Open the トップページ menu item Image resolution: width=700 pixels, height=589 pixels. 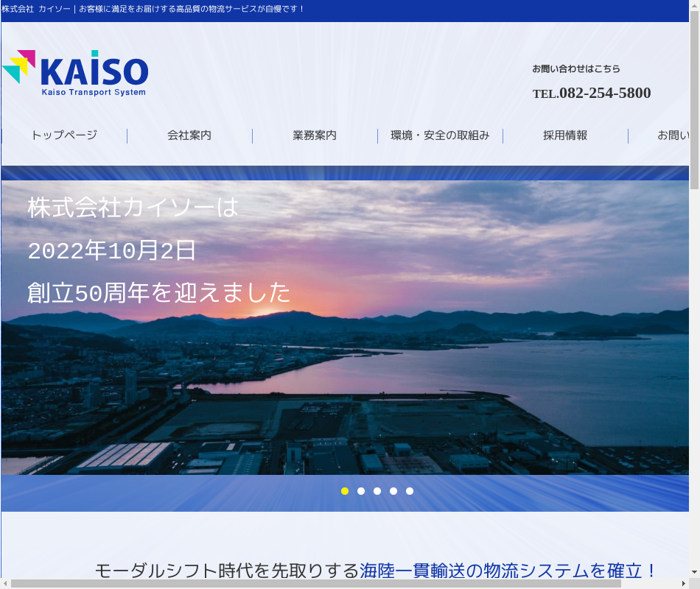point(64,135)
